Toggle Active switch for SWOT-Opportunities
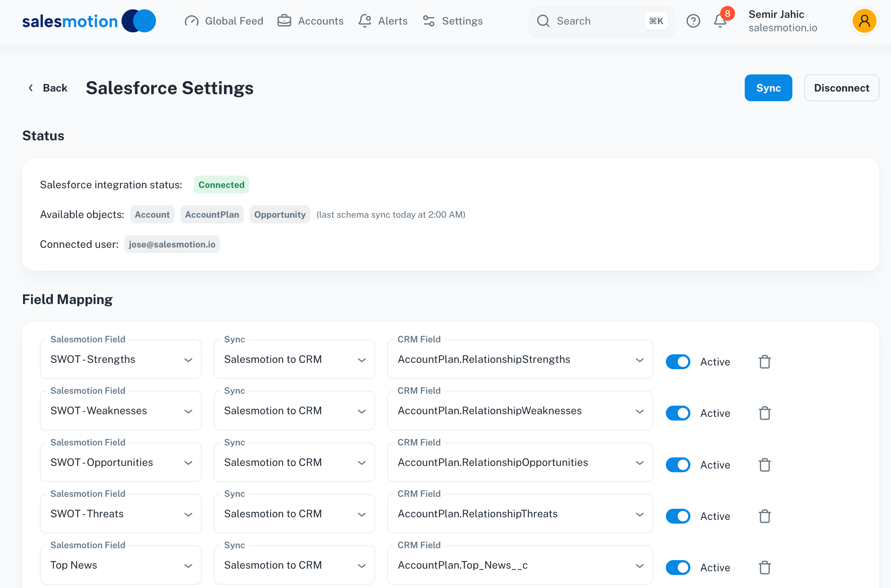 point(678,465)
